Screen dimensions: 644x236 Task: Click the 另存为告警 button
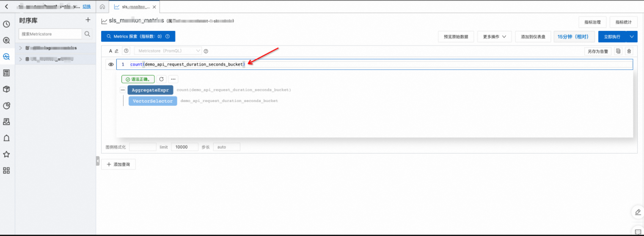[x=598, y=51]
